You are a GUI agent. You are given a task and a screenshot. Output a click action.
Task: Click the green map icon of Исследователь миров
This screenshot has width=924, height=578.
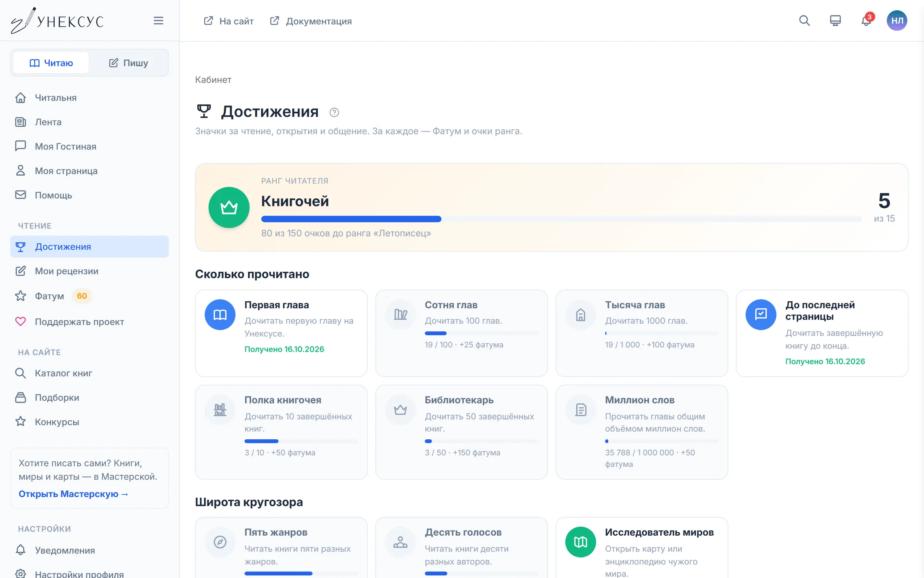pos(581,542)
